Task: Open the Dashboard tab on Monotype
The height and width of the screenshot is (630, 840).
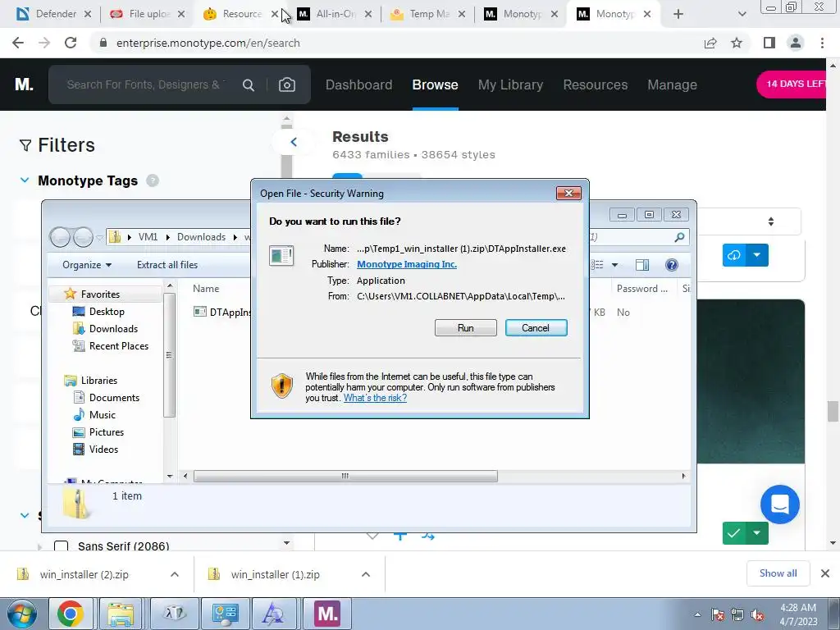Action: pyautogui.click(x=359, y=84)
